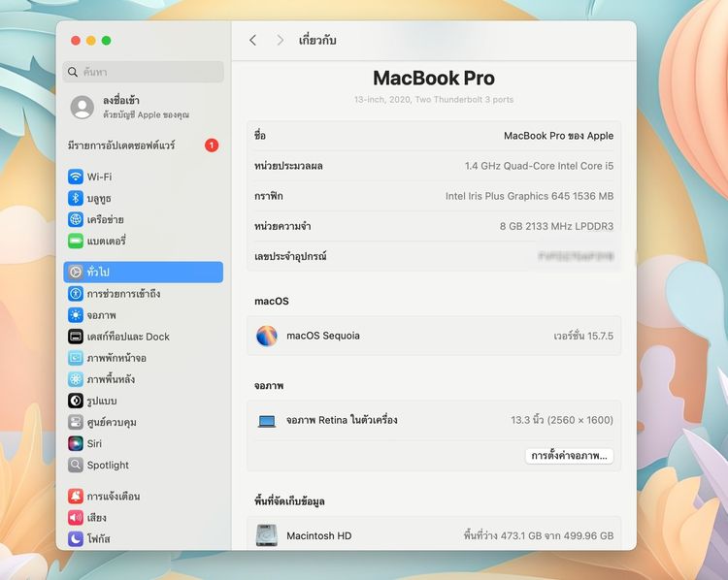Viewport: 728px width, 580px height.
Task: Click the macOS Sequoia logo icon
Action: (267, 336)
